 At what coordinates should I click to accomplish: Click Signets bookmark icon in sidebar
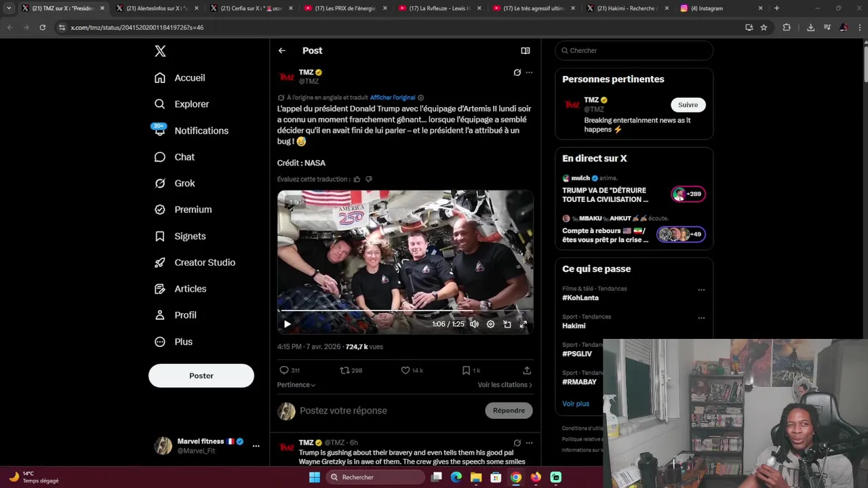(160, 237)
